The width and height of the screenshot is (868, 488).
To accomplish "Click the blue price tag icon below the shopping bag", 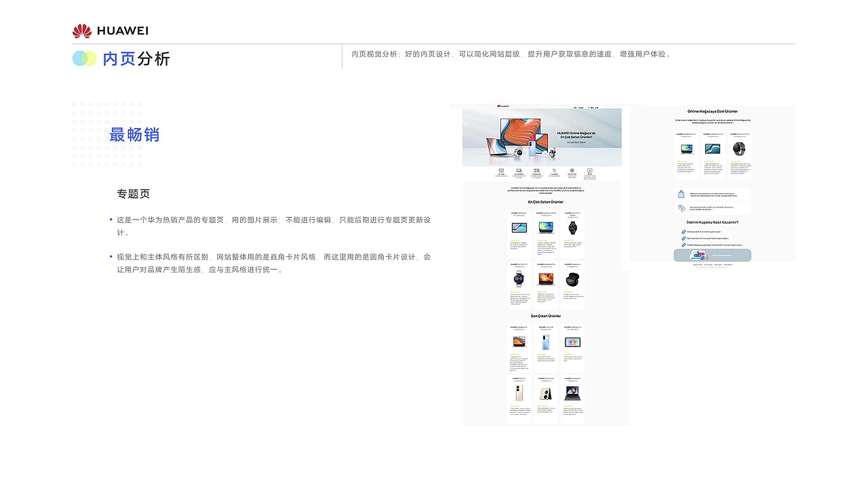I will pyautogui.click(x=682, y=209).
